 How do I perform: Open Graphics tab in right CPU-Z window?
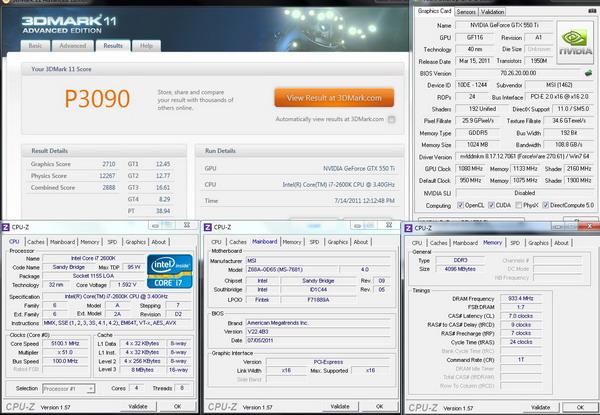pyautogui.click(x=538, y=243)
